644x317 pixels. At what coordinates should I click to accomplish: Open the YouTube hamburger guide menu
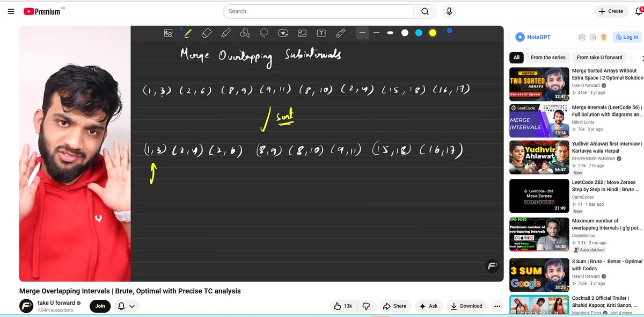tap(11, 11)
